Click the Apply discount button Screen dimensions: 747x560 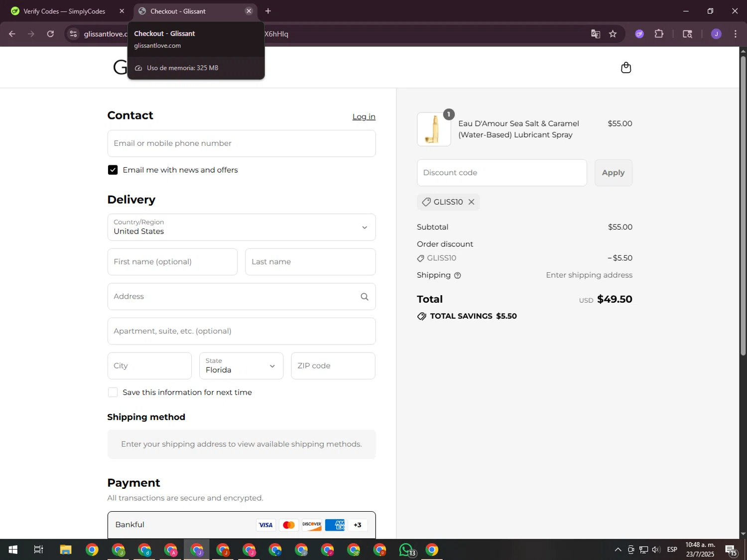pyautogui.click(x=613, y=173)
